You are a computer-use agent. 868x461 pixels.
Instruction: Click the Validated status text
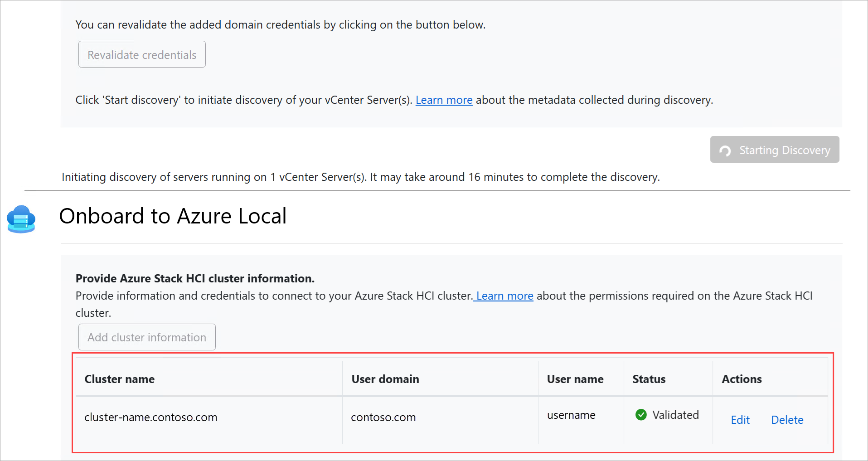675,414
